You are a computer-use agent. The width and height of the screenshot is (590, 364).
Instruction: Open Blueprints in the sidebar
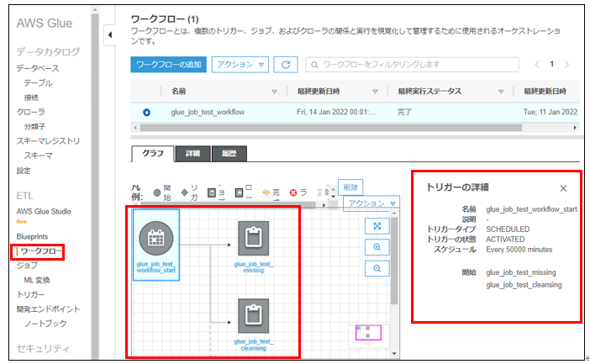pyautogui.click(x=33, y=237)
